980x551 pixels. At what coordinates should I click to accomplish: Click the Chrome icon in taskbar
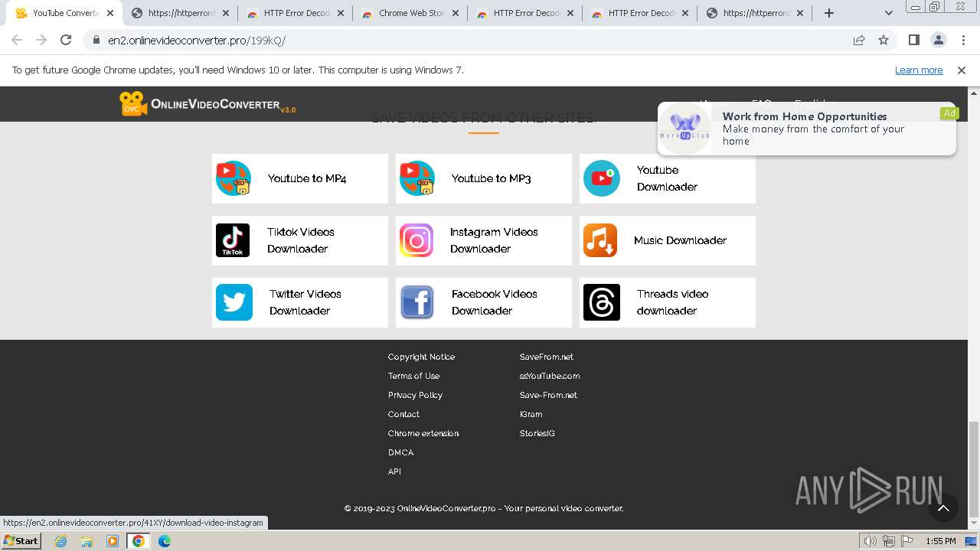(x=139, y=541)
